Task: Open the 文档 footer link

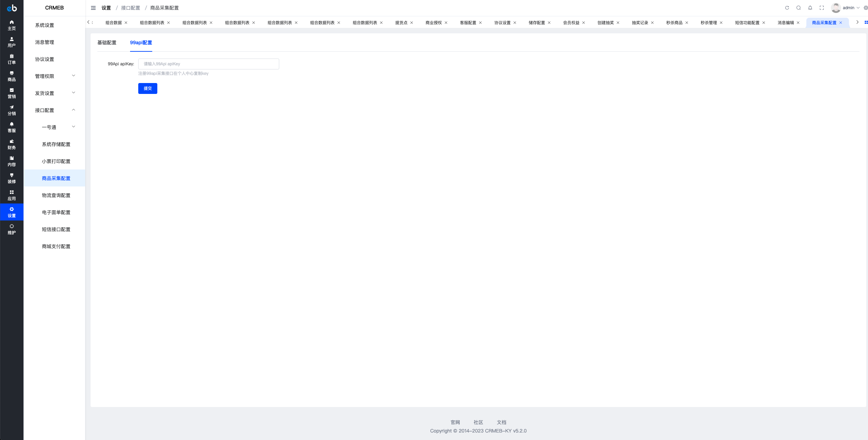Action: (501, 422)
